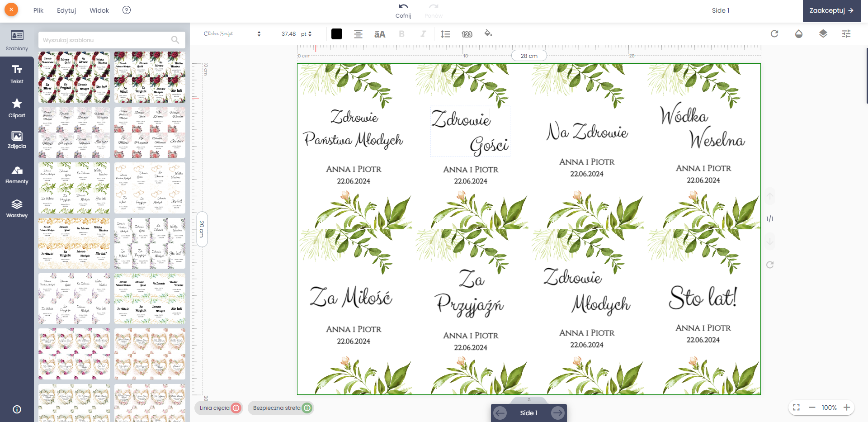Open the Plik menu
Viewport: 868px width, 422px height.
point(38,10)
